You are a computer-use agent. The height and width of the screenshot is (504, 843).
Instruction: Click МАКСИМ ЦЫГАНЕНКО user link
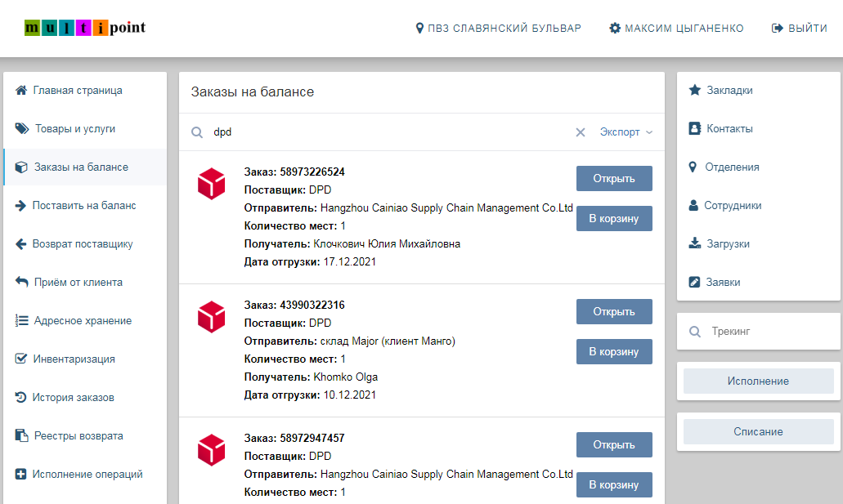(676, 28)
